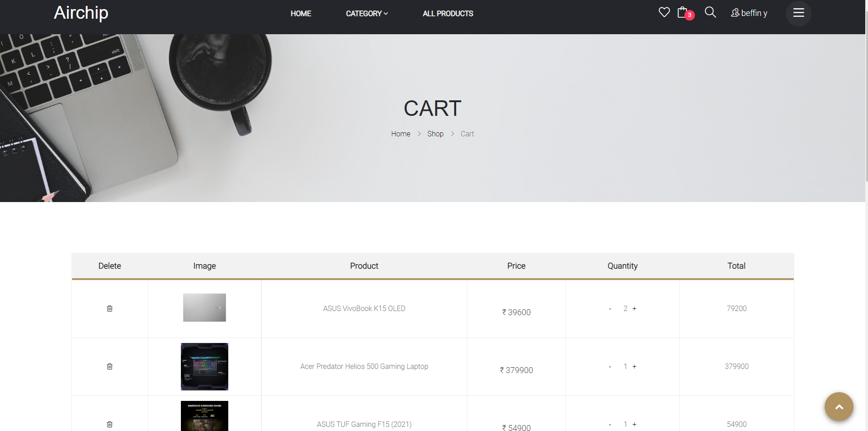The image size is (868, 431).
Task: Decrease ASUS TUF Gaming F15 quantity
Action: [609, 424]
